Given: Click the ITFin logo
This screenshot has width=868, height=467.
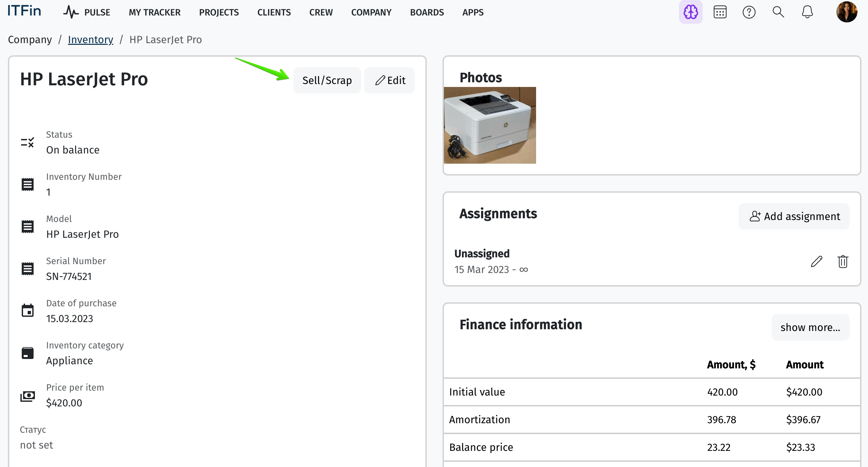Looking at the screenshot, I should pyautogui.click(x=24, y=11).
